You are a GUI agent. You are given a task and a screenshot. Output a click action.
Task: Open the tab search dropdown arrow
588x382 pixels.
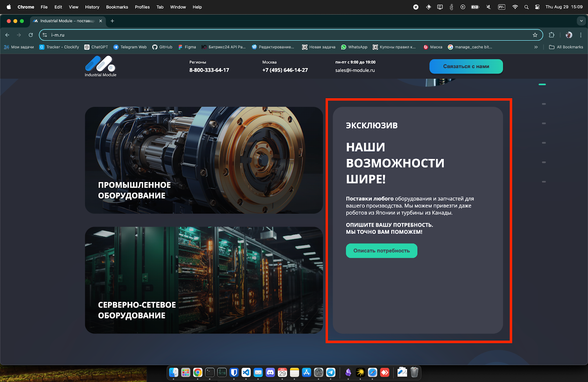(581, 21)
